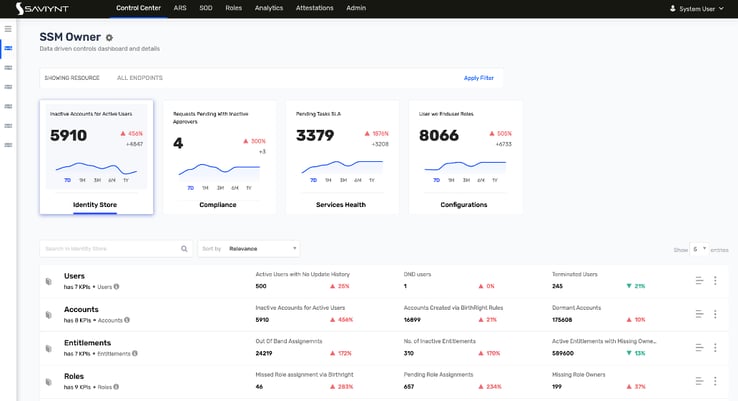Open the System User account menu

[697, 8]
